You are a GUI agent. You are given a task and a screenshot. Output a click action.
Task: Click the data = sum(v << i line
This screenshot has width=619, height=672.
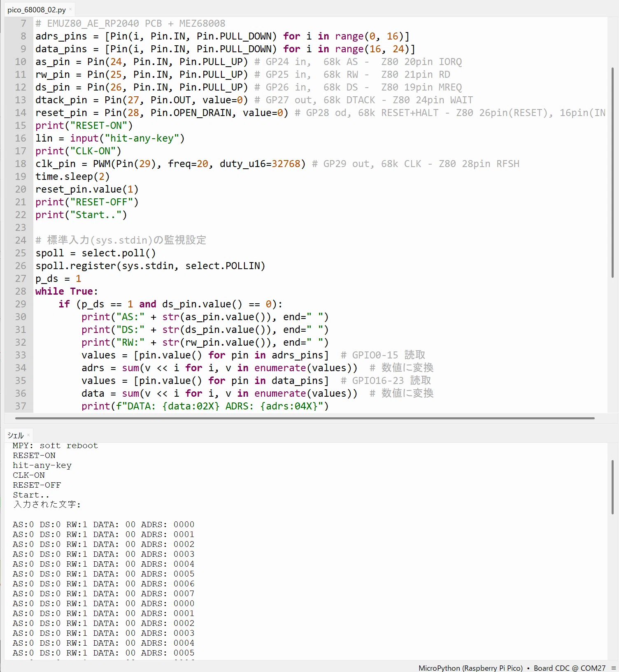[x=219, y=393]
